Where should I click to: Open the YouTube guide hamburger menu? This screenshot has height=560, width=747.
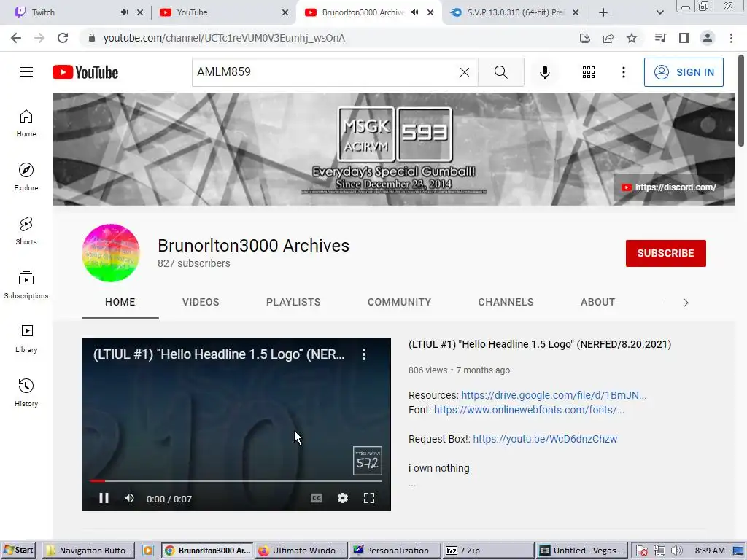click(26, 72)
